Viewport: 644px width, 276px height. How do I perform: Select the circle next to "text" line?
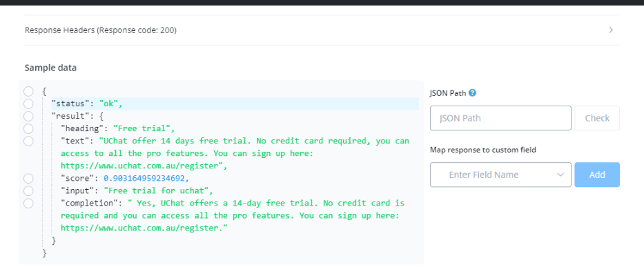[28, 141]
